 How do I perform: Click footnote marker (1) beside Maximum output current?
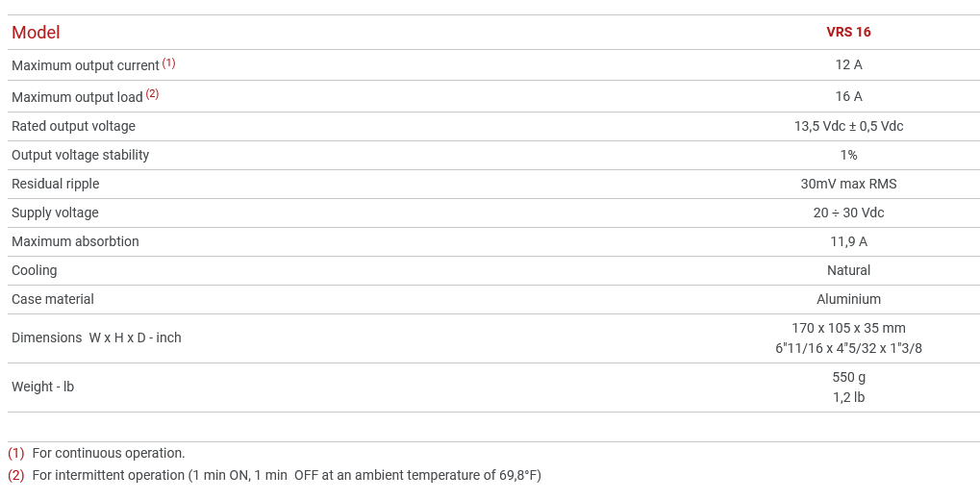click(168, 63)
